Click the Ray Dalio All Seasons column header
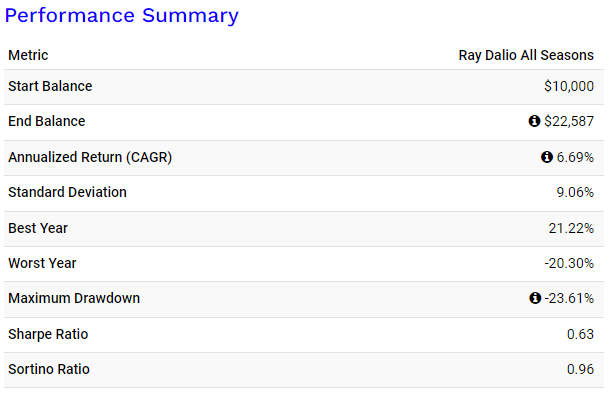Screen dimensions: 611x395 pos(526,55)
